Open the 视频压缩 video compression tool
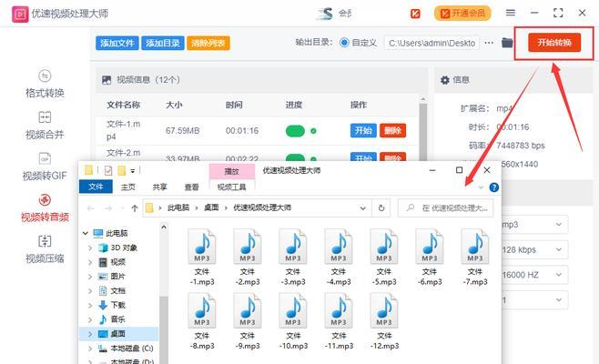 [45, 250]
